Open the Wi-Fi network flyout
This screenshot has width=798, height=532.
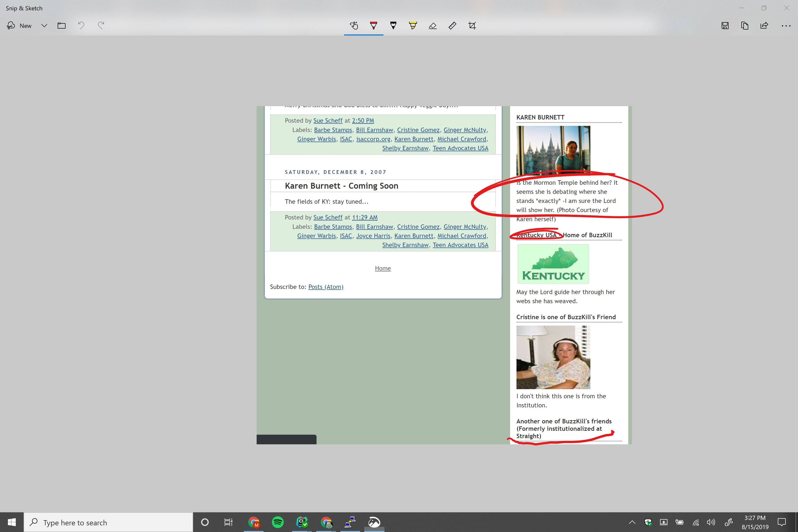pos(696,522)
